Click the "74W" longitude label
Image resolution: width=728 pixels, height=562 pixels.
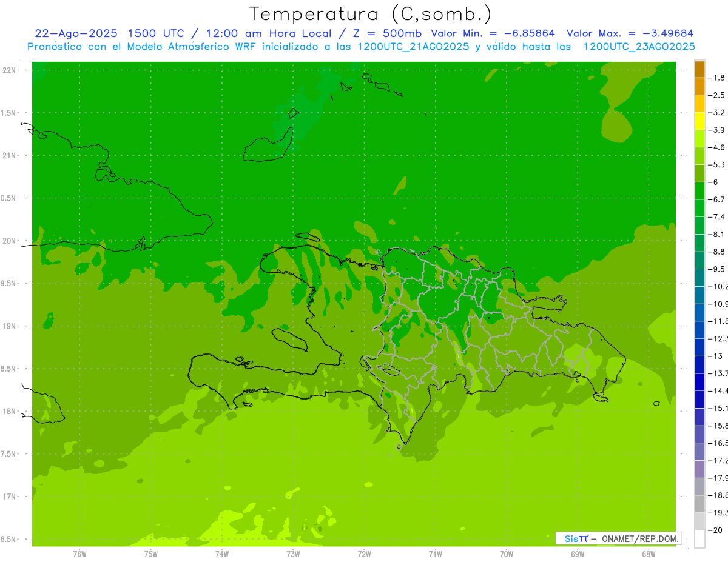click(222, 554)
